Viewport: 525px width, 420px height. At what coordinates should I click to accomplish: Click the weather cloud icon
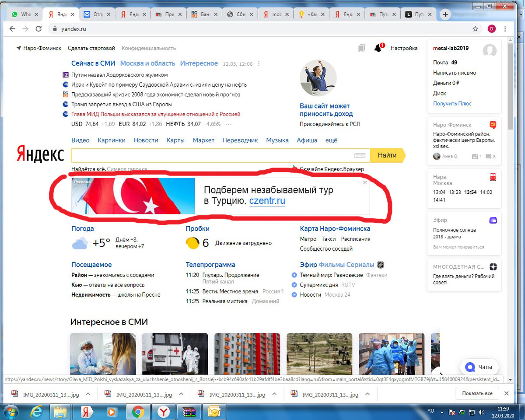coord(80,243)
